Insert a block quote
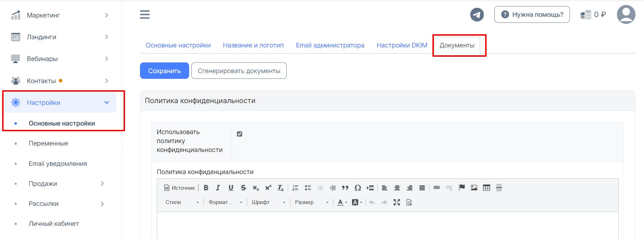Screen dimensions: 644x239 tap(345, 188)
